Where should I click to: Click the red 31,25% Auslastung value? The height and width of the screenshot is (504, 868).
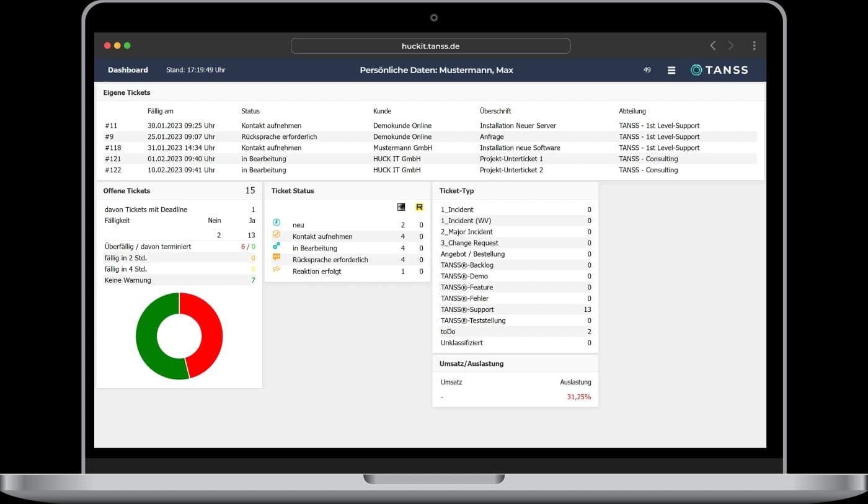point(579,397)
